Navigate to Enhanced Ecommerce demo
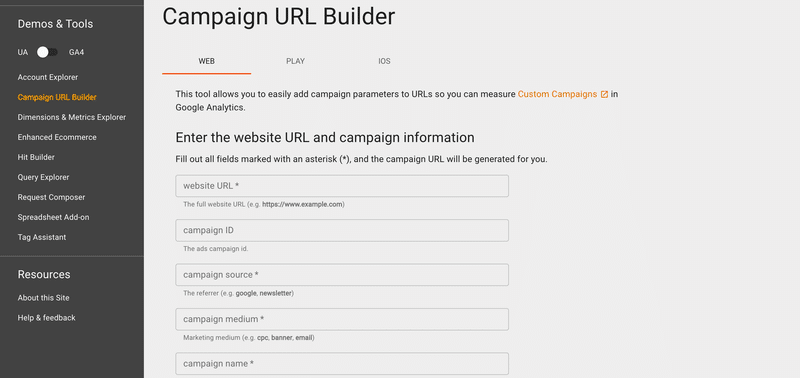Image resolution: width=800 pixels, height=378 pixels. pyautogui.click(x=57, y=137)
